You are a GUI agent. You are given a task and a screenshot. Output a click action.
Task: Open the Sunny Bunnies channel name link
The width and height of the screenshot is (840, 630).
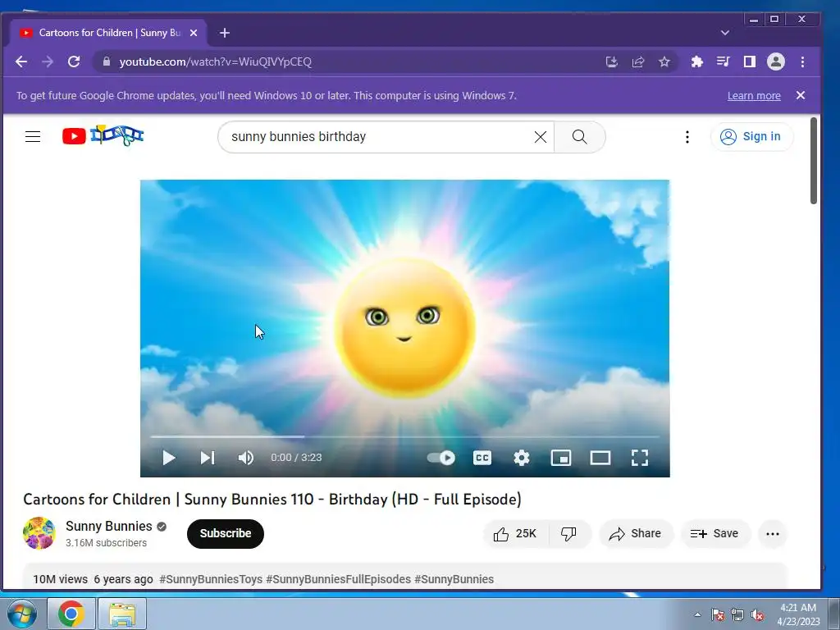(109, 526)
